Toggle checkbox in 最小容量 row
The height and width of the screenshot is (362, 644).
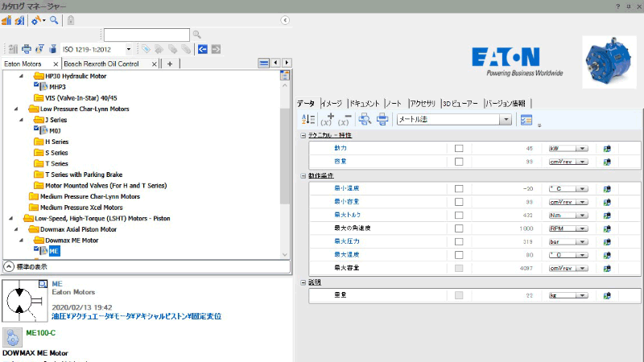point(459,202)
